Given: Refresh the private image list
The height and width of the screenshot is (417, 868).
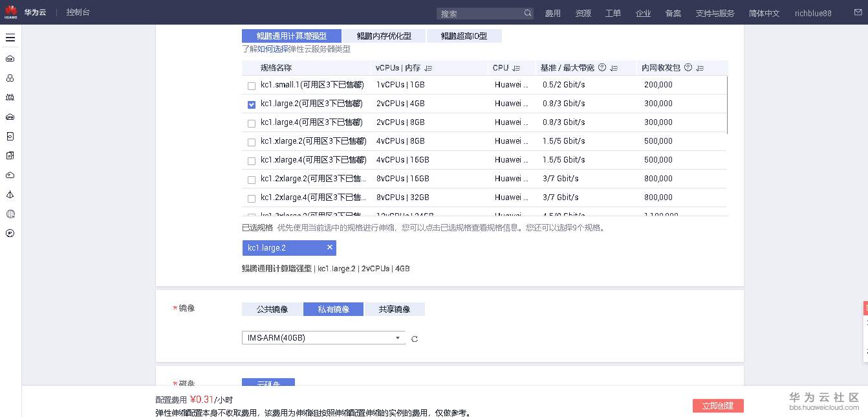Looking at the screenshot, I should click(x=415, y=339).
